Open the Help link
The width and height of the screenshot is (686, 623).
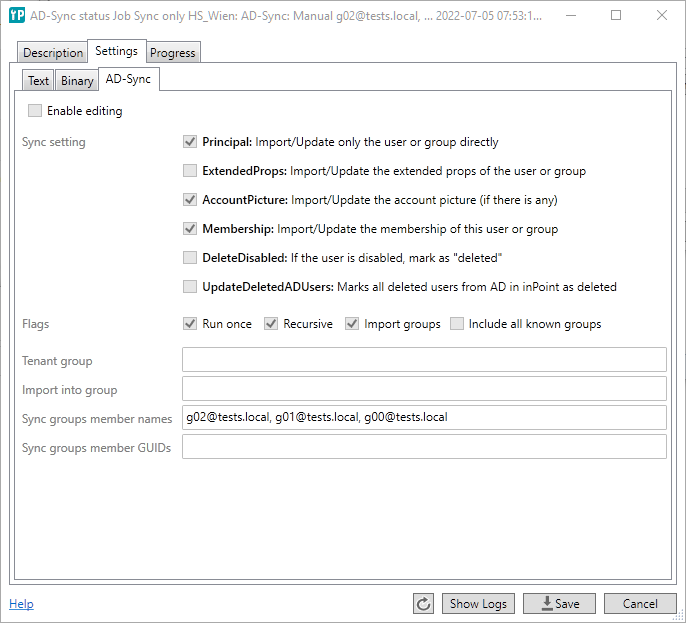21,604
